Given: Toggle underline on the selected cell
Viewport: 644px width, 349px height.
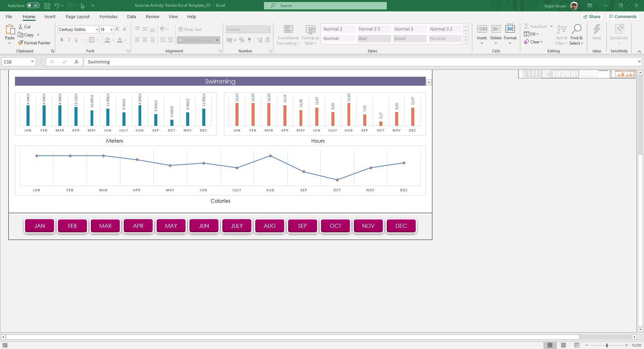Looking at the screenshot, I should click(76, 40).
